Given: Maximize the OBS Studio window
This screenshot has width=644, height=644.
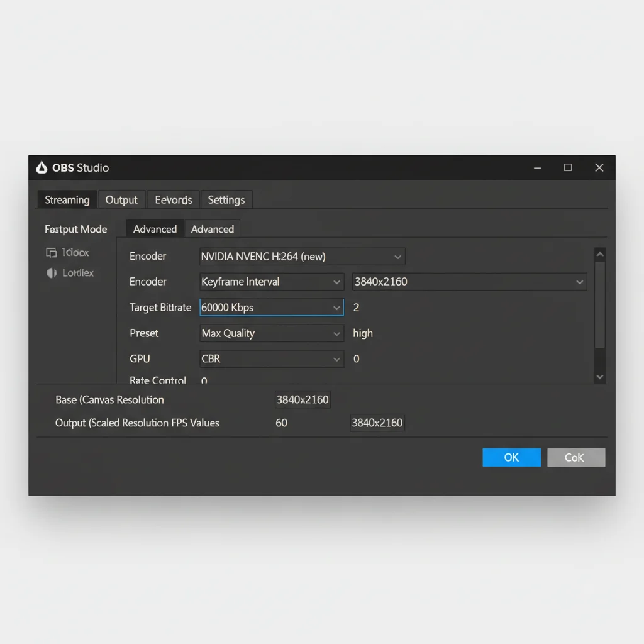Looking at the screenshot, I should point(568,167).
